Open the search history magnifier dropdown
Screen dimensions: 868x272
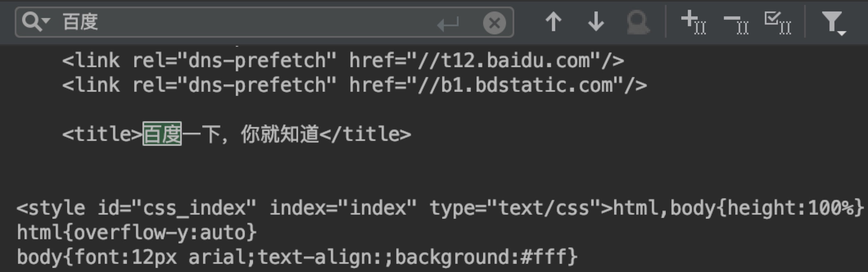coord(36,22)
